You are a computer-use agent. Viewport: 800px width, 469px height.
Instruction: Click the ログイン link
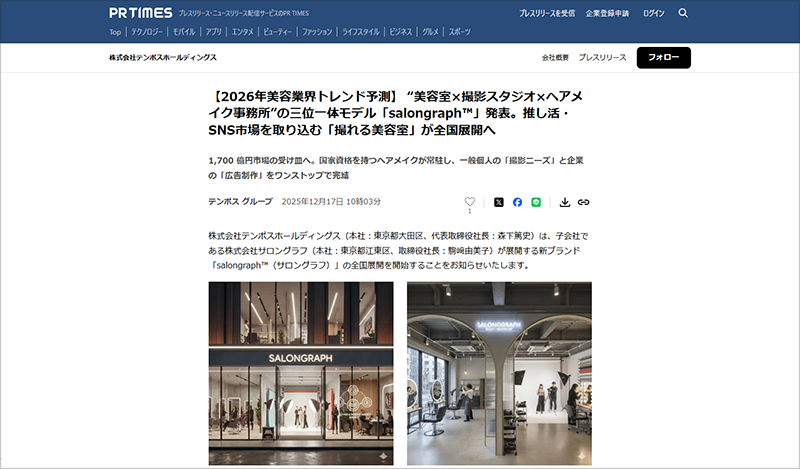pyautogui.click(x=654, y=13)
